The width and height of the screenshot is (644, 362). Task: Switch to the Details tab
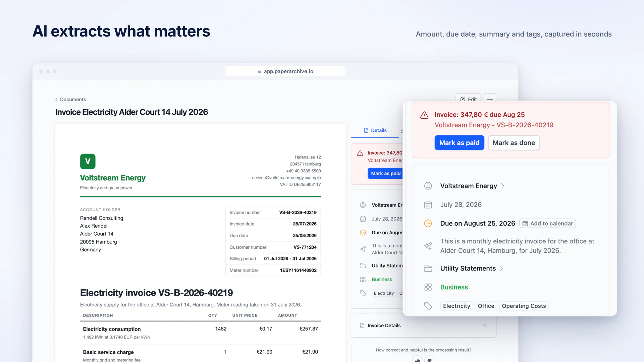point(375,130)
